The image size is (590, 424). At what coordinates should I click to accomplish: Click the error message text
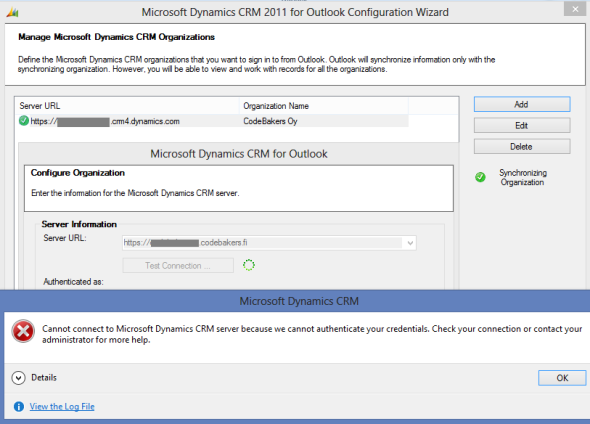(x=312, y=334)
